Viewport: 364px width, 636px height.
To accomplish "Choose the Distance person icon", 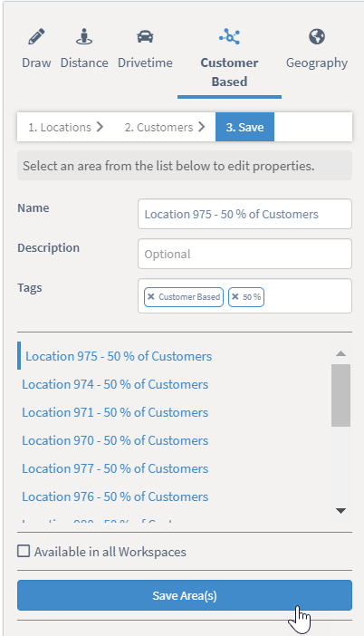I will [84, 37].
